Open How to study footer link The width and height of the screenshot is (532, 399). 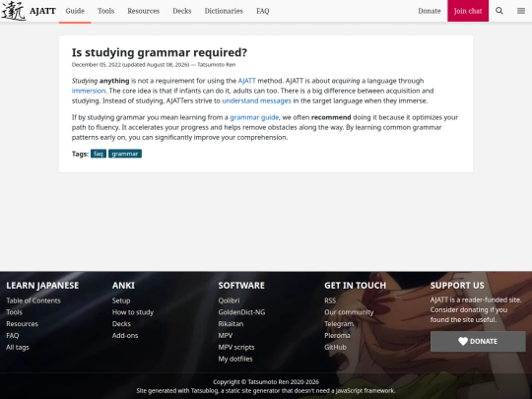click(x=133, y=312)
